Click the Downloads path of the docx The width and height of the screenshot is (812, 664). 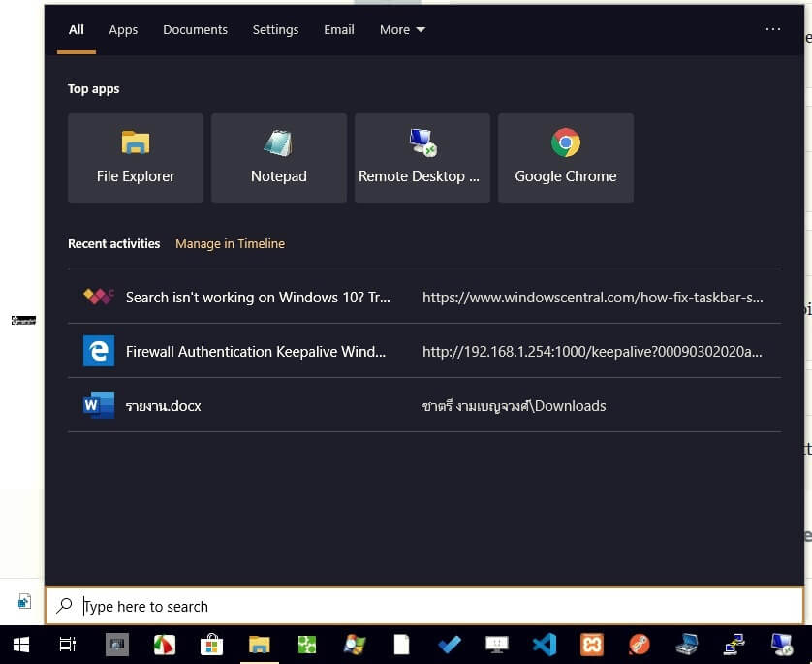click(x=514, y=405)
